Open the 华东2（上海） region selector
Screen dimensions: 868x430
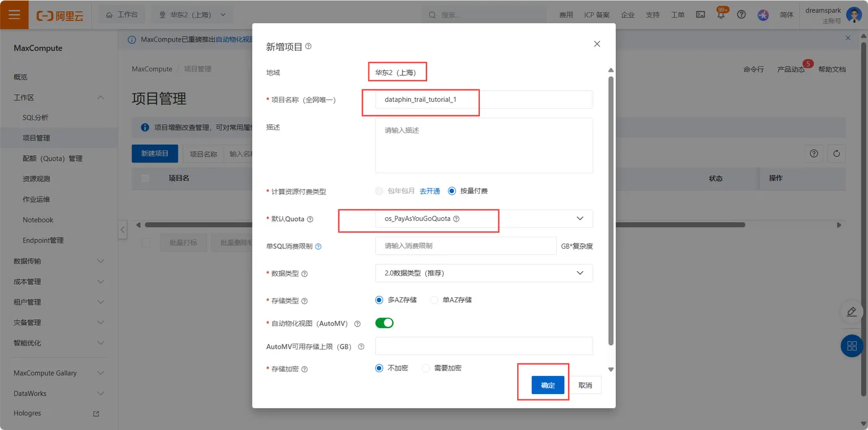pos(193,15)
